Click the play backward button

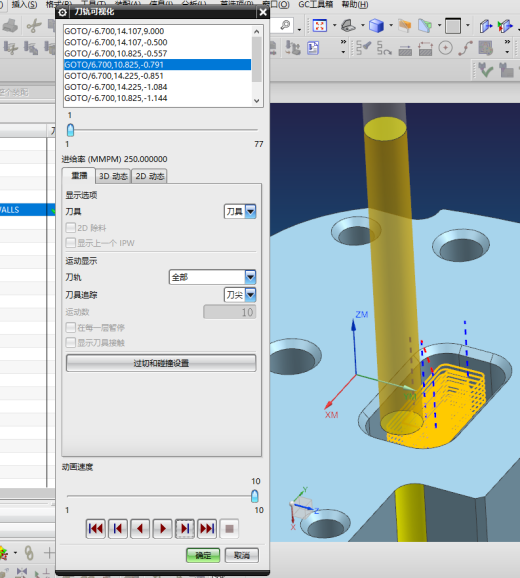click(x=140, y=529)
